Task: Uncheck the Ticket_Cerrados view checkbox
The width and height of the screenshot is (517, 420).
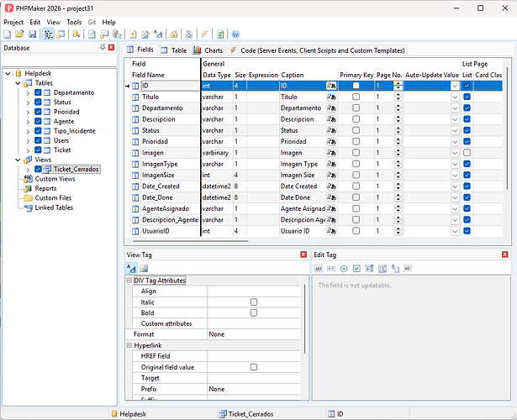Action: coord(38,169)
